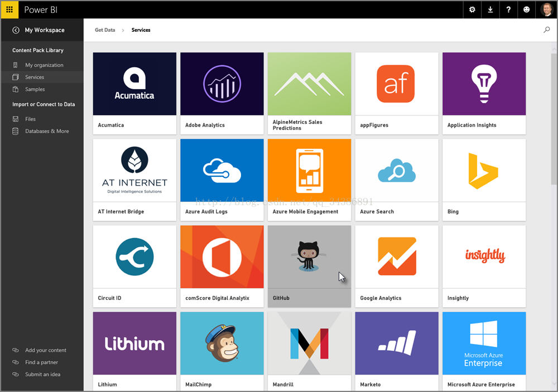This screenshot has width=558, height=392.
Task: Click the Circuit ID caption
Action: pyautogui.click(x=109, y=298)
